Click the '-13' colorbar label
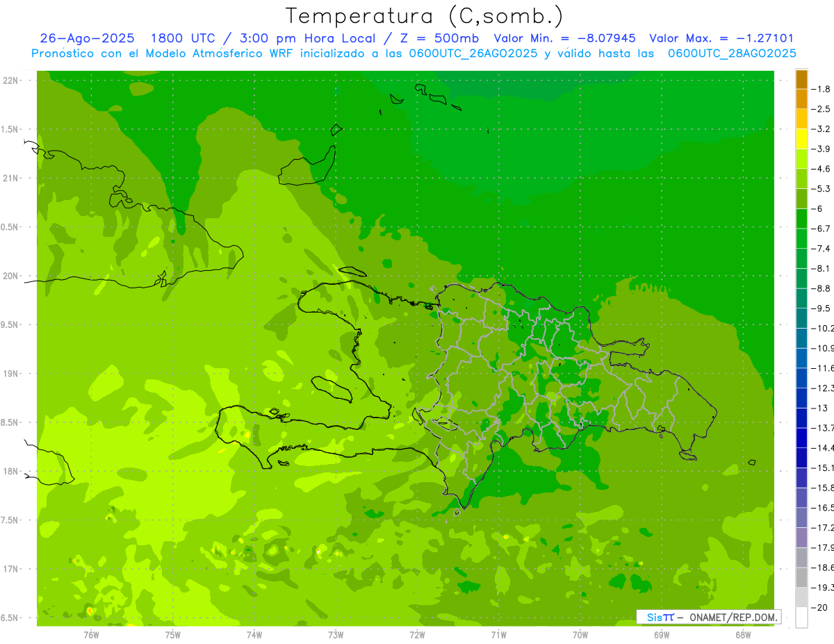The image size is (834, 644). point(821,408)
